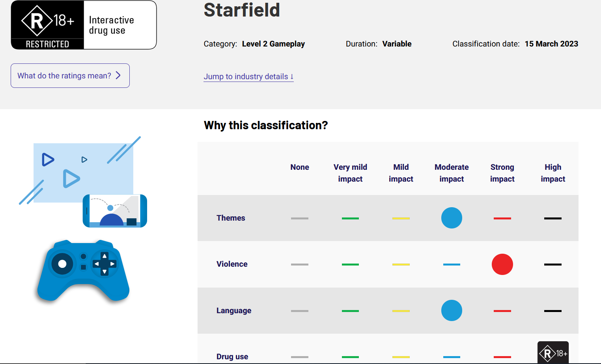
Task: Click the 'Themes' row label
Action: coord(231,218)
